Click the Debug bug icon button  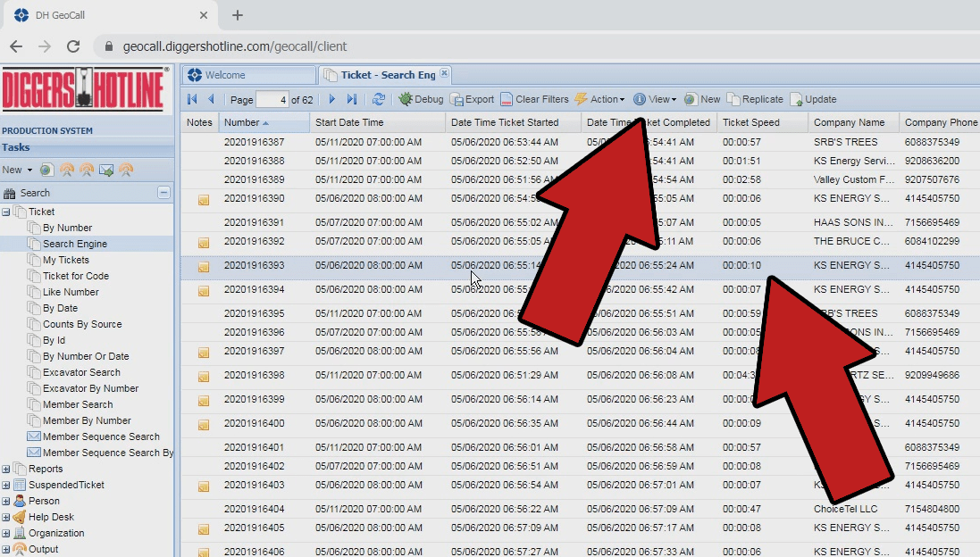(x=421, y=99)
